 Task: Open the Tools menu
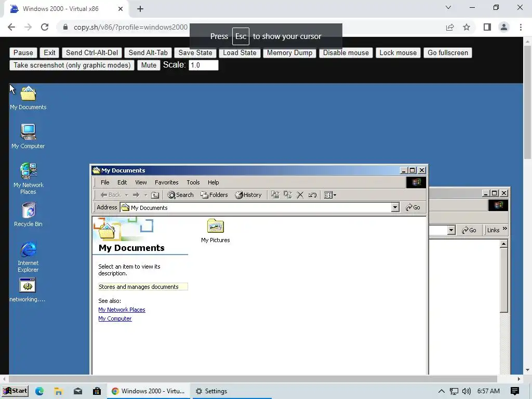(193, 182)
